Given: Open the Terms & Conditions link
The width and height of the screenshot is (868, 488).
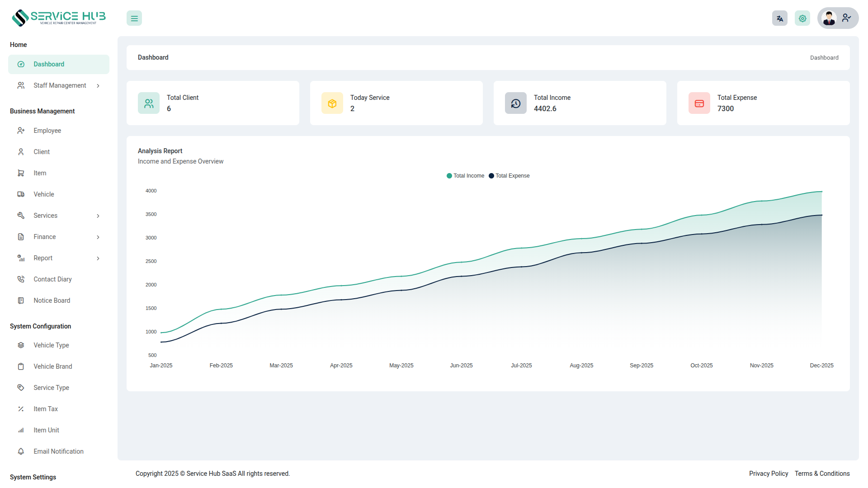Looking at the screenshot, I should 822,474.
